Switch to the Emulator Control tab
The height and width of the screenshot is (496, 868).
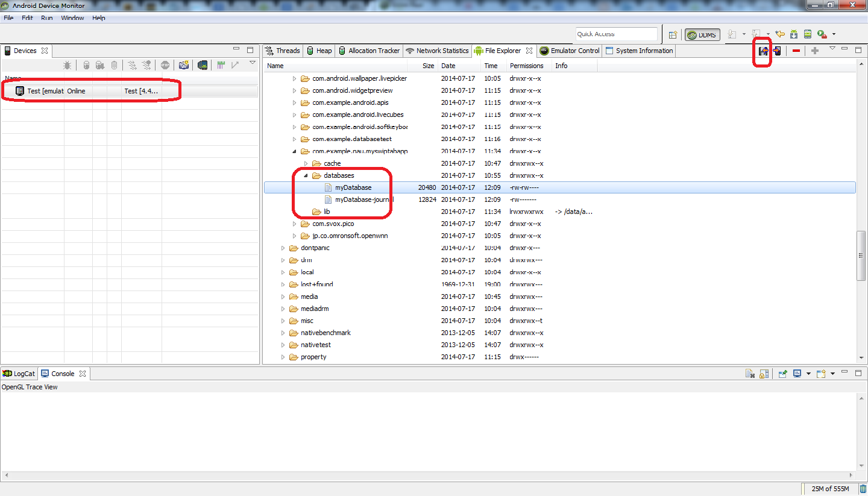[570, 51]
